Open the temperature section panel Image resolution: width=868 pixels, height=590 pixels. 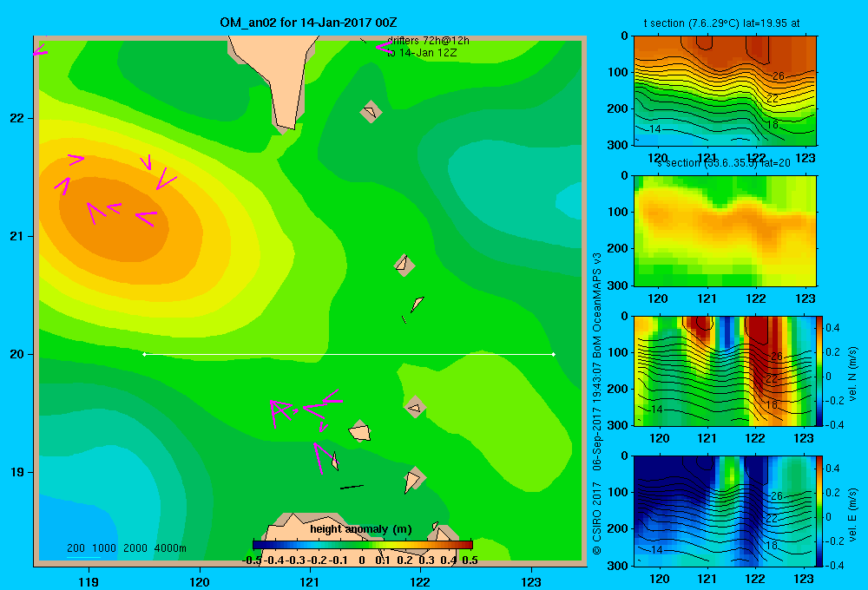725,91
